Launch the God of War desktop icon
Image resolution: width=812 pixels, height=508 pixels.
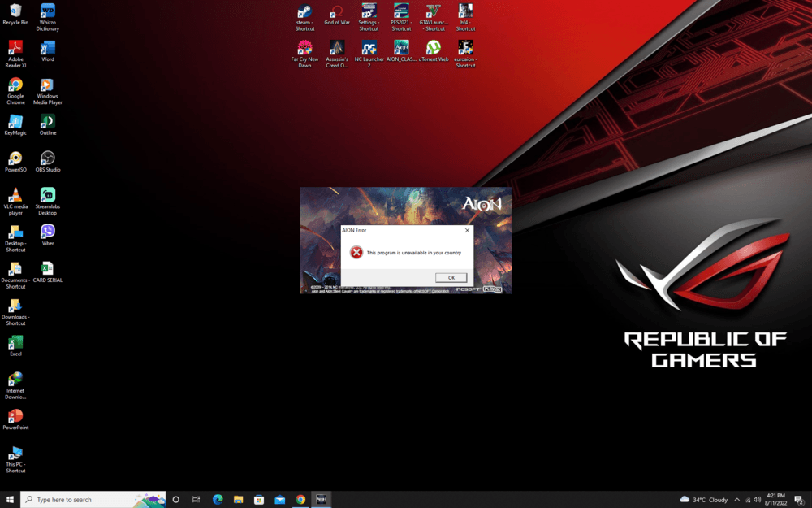[x=337, y=13]
